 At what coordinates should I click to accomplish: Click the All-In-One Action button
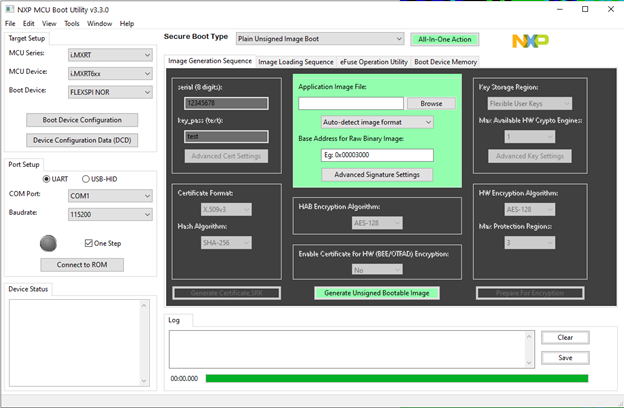pos(445,39)
